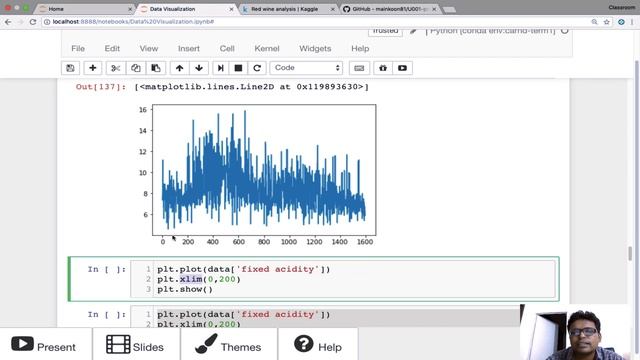This screenshot has width=640, height=360.
Task: Select the lower cell's plt.plot code line
Action: [x=244, y=314]
